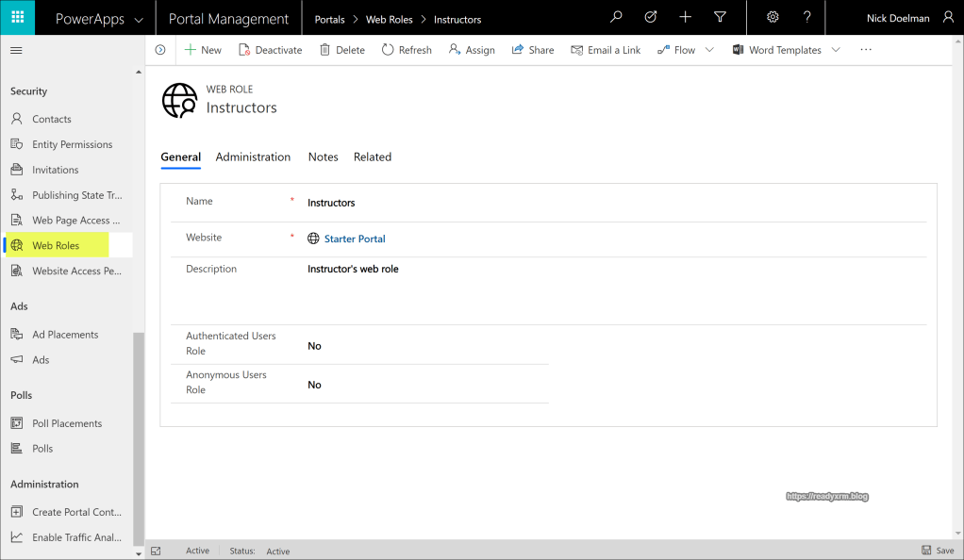Open the Related tab

[x=372, y=156]
